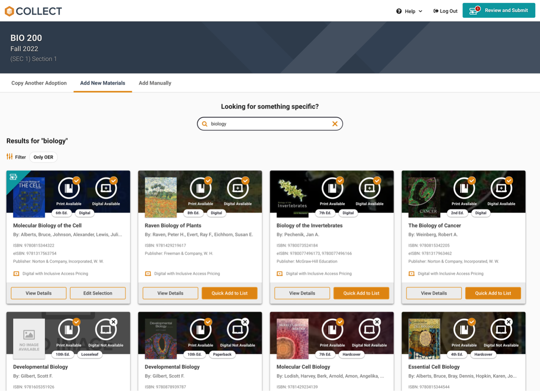The width and height of the screenshot is (540, 392).
Task: Click the COLLECT hexagon logo
Action: tap(9, 11)
